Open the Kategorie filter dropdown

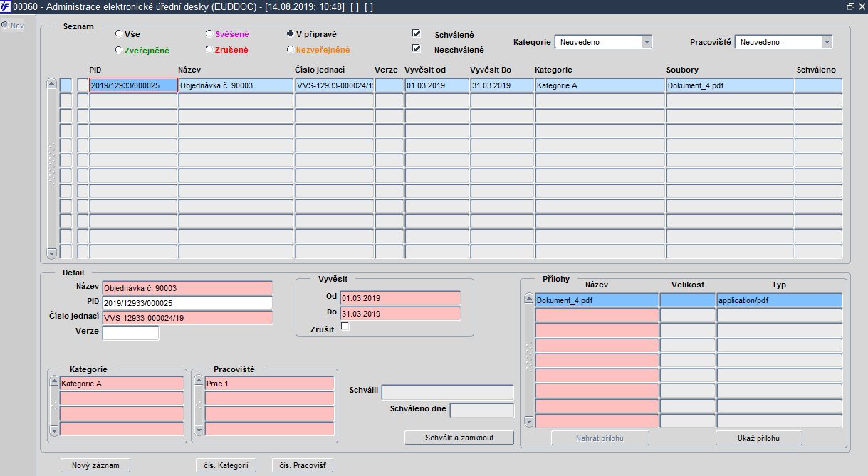(603, 42)
